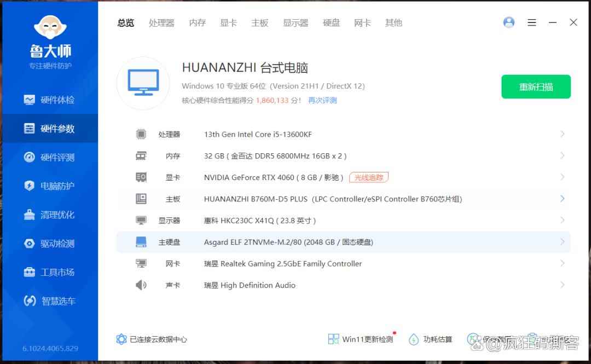
Task: Switch to the 显示器 tab
Action: click(296, 23)
